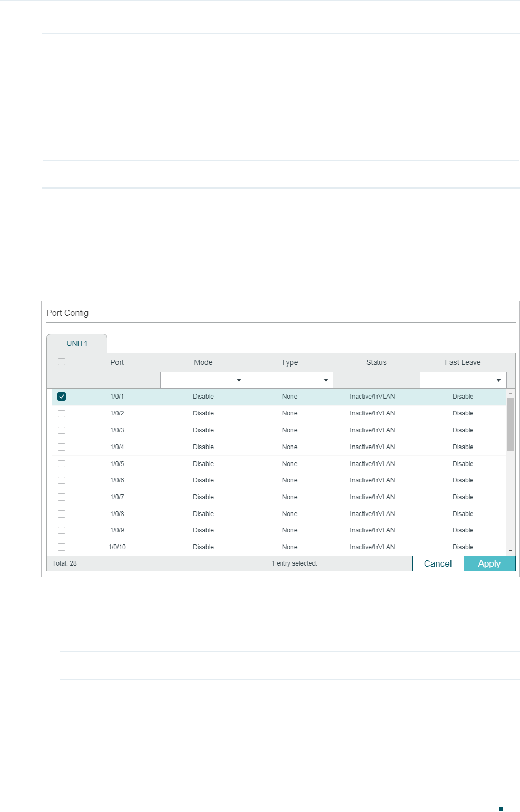Select port cell 1/0/4
This screenshot has height=812, width=520.
(117, 447)
